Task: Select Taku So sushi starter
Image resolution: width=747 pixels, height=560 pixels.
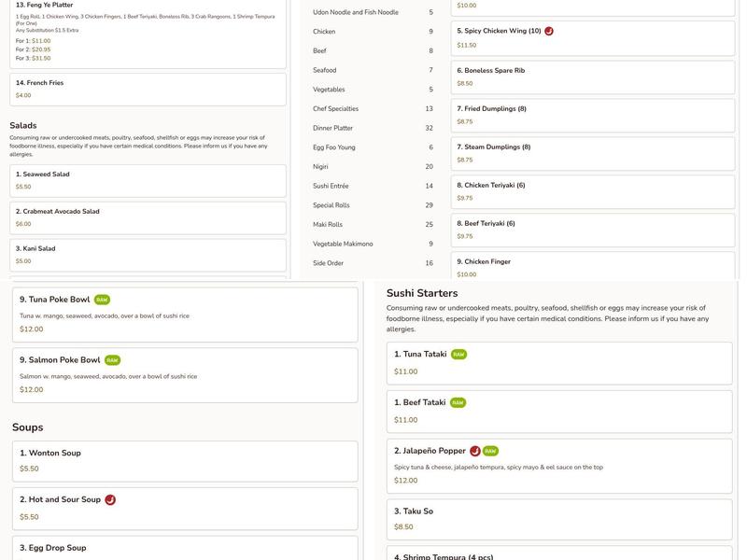Action: point(558,519)
